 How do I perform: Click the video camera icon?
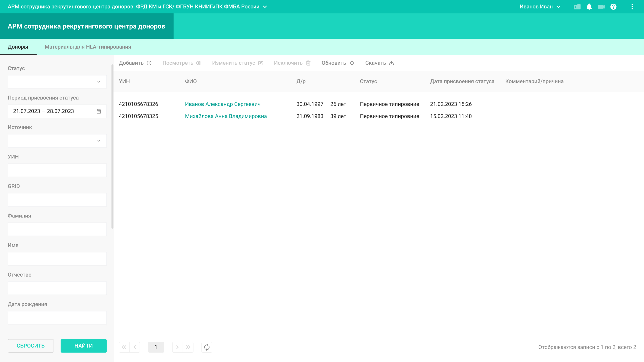[601, 7]
